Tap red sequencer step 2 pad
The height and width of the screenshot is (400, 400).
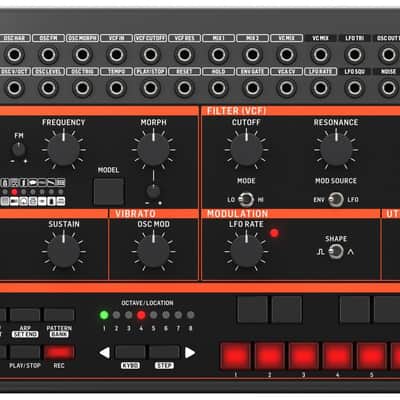click(270, 356)
